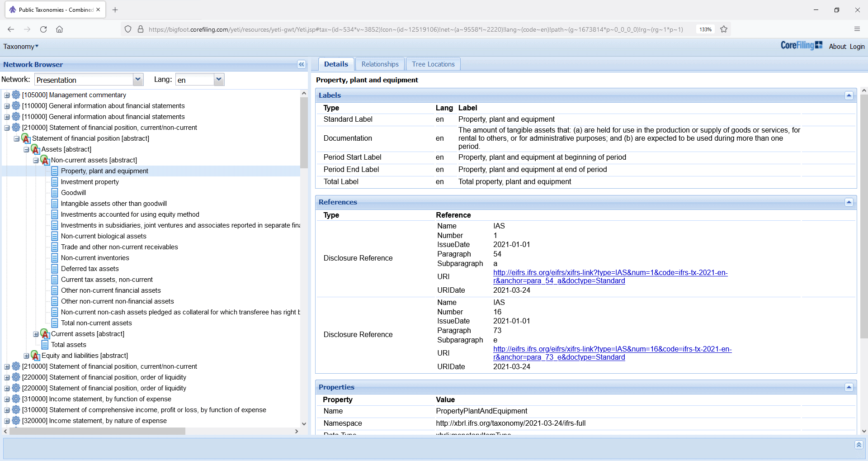
Task: Click the CoreFiling logo
Action: click(x=801, y=45)
